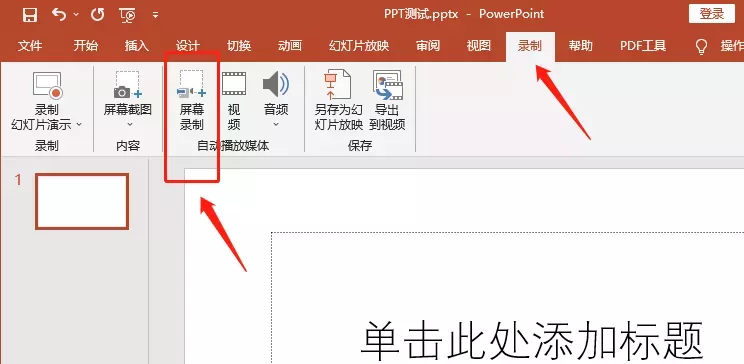Screen dimensions: 744x364
Task: Switch to the 开始 ribbon tab
Action: (x=85, y=46)
